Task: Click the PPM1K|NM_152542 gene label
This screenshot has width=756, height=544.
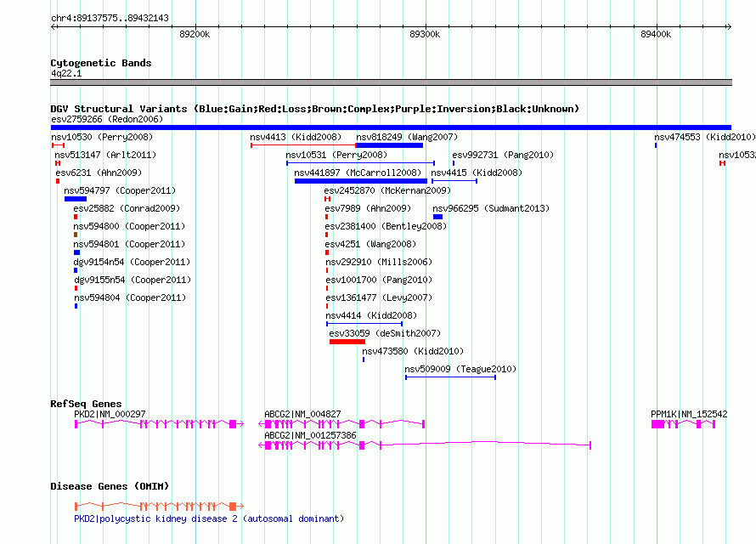Action: pos(689,414)
